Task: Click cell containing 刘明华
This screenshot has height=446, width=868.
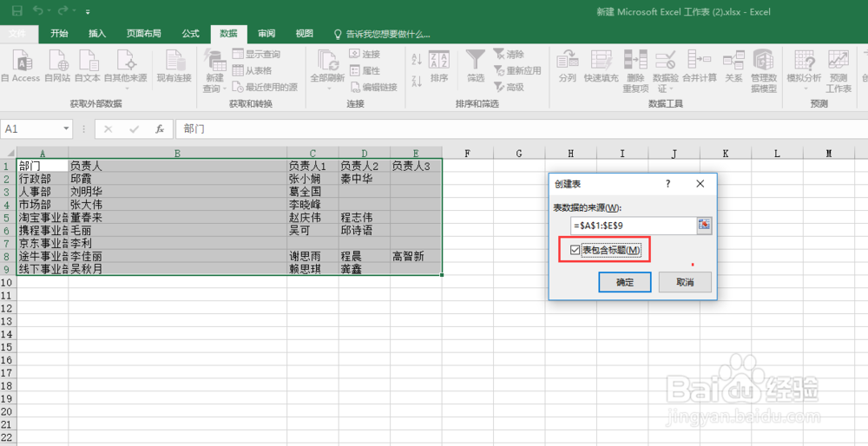Action: click(x=178, y=192)
